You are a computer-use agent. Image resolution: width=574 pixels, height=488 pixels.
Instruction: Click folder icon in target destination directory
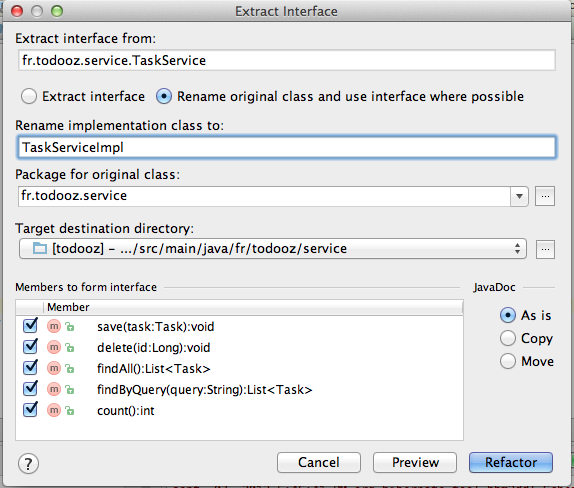tap(40, 249)
